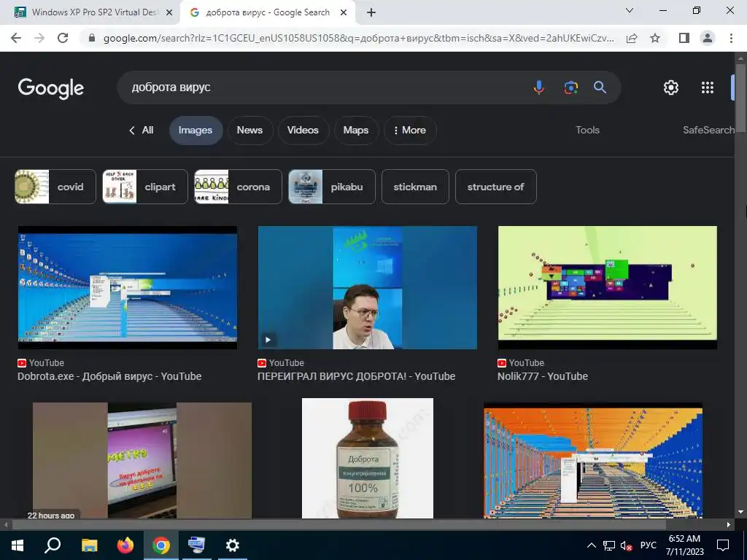Close the Windows XP Pro SP2 tab
The image size is (747, 560).
[x=169, y=13]
